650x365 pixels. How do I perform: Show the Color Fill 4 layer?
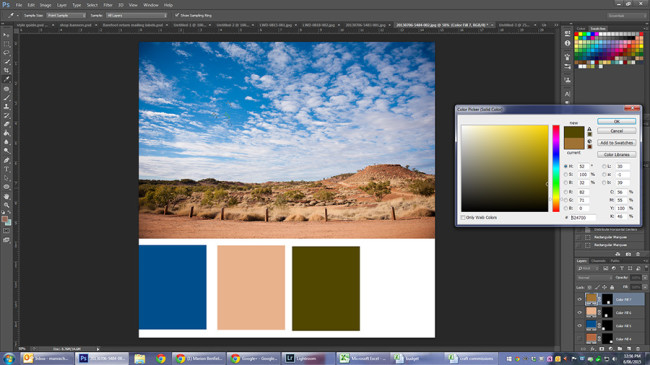(x=580, y=339)
